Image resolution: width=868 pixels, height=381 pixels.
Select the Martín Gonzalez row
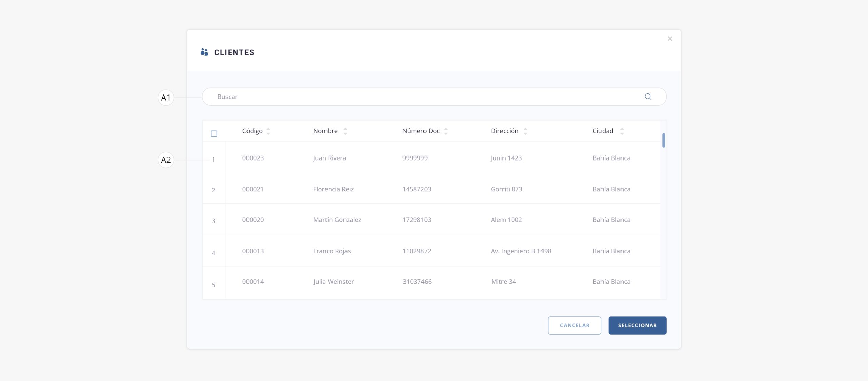tap(337, 220)
